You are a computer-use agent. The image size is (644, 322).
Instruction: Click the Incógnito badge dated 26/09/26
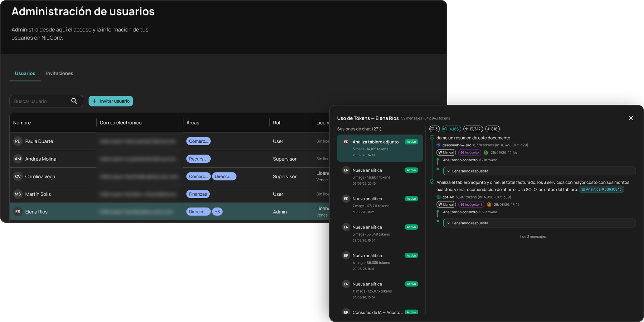pyautogui.click(x=470, y=152)
